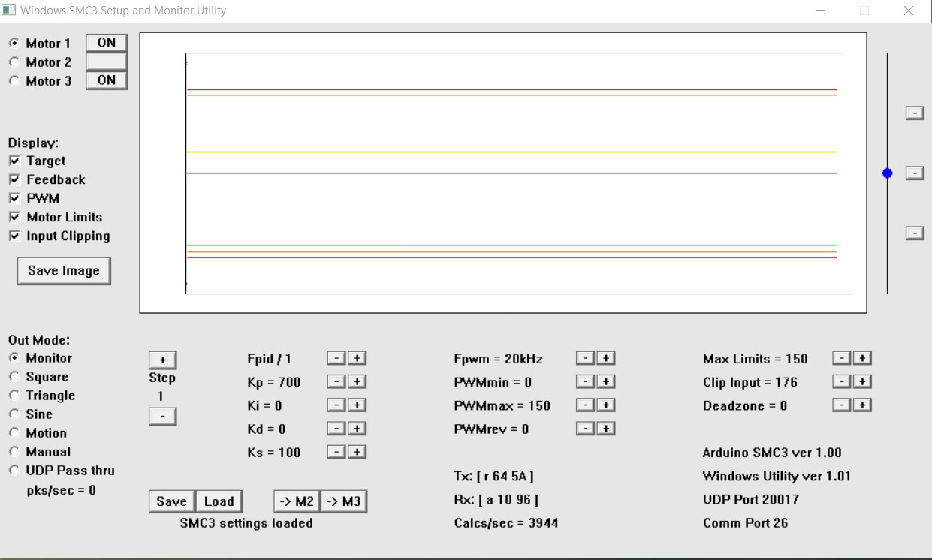Increase the Fpwm frequency
932x560 pixels.
click(x=605, y=359)
